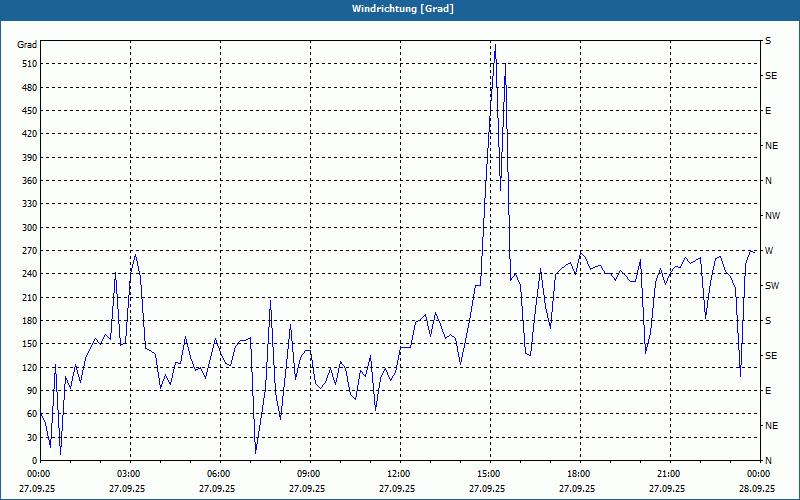Click the 21:00 time axis label
Screen dimensions: 800x500
(670, 474)
